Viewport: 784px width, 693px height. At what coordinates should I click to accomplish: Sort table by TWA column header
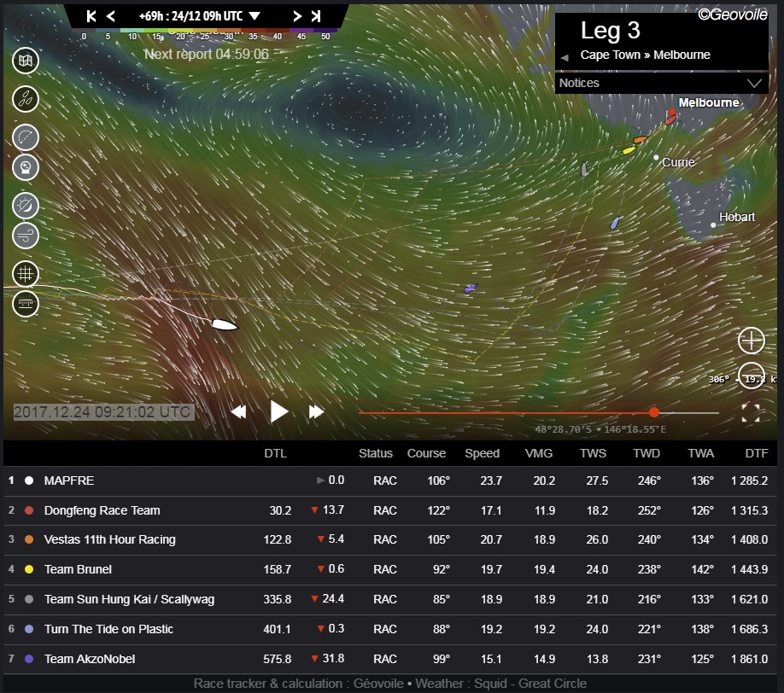pyautogui.click(x=700, y=453)
